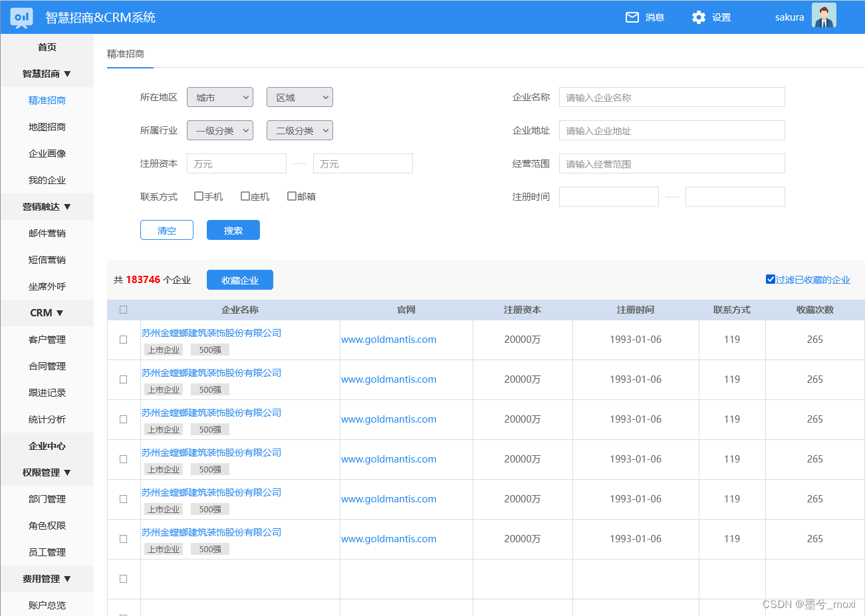The image size is (865, 616).
Task: Open 坐席外呼 in sidebar
Action: pos(47,286)
